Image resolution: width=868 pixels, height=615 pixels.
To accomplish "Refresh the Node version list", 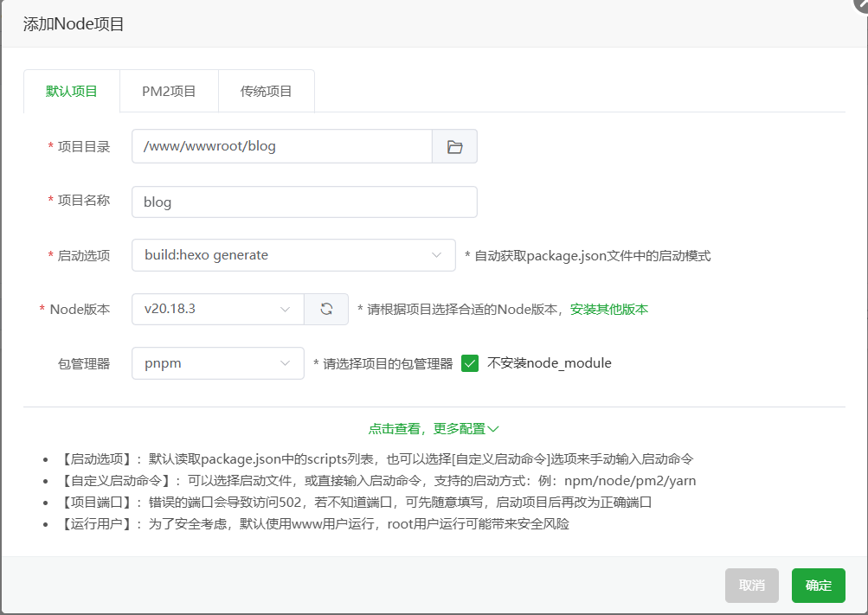I will click(326, 309).
